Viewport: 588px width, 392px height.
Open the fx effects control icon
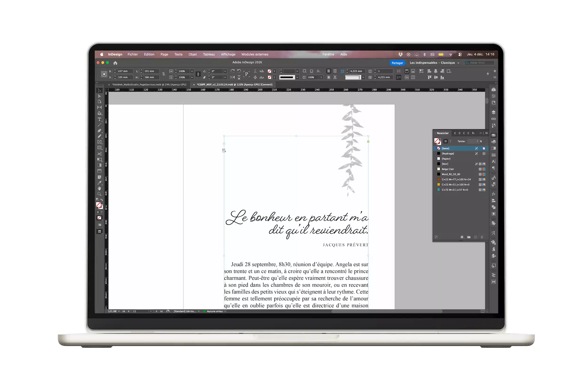click(x=318, y=71)
